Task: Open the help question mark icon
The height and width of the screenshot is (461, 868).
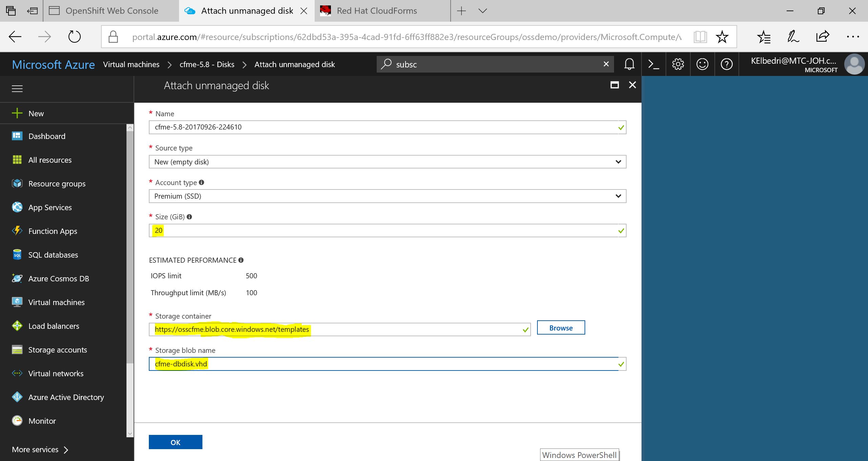Action: tap(727, 64)
